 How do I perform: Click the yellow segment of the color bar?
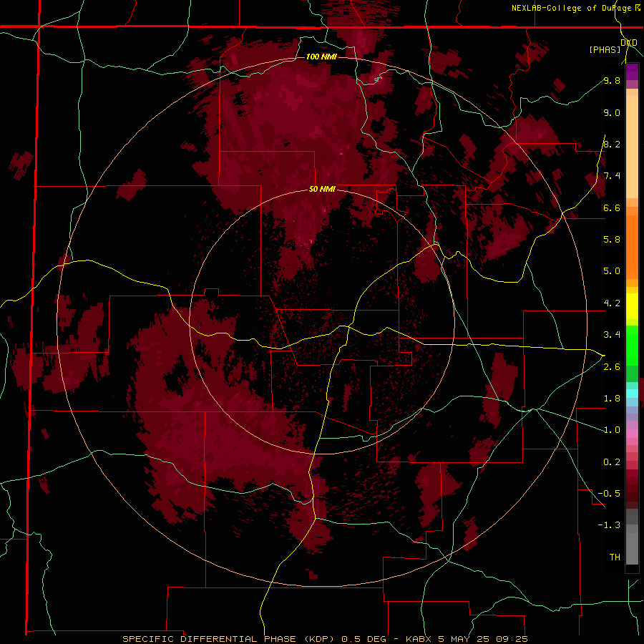coord(632,306)
